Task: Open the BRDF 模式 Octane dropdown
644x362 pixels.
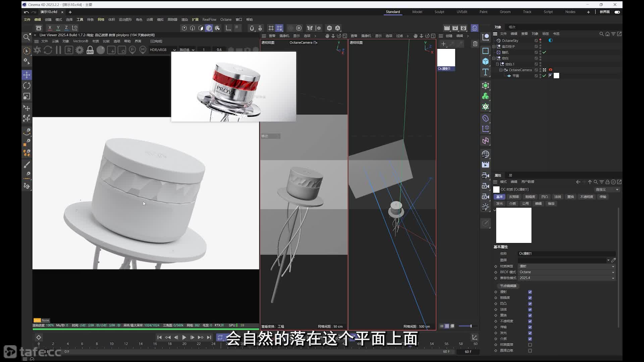Action: pos(567,272)
